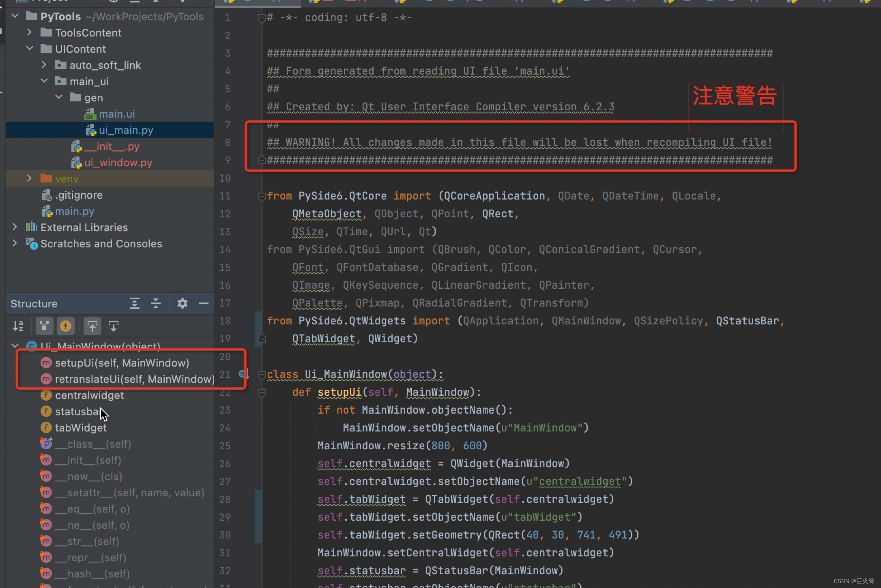Click main.ui Qt file icon
Image resolution: width=881 pixels, height=588 pixels.
click(90, 114)
